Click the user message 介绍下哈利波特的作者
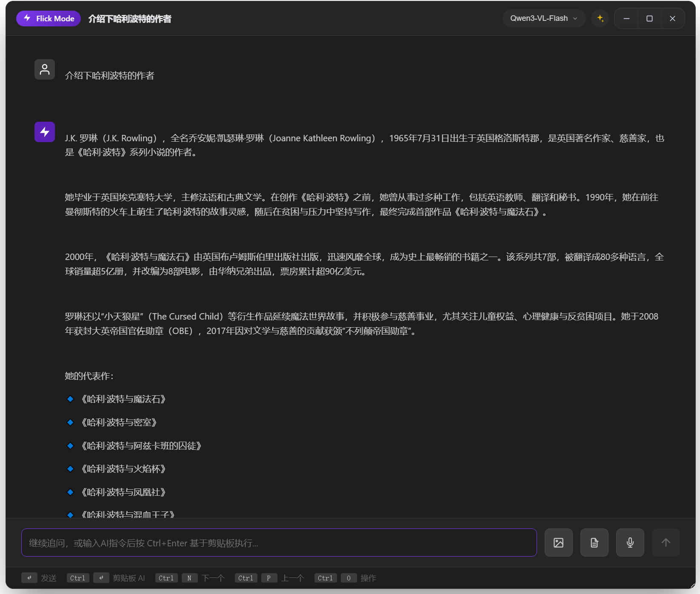This screenshot has height=594, width=700. pyautogui.click(x=109, y=75)
